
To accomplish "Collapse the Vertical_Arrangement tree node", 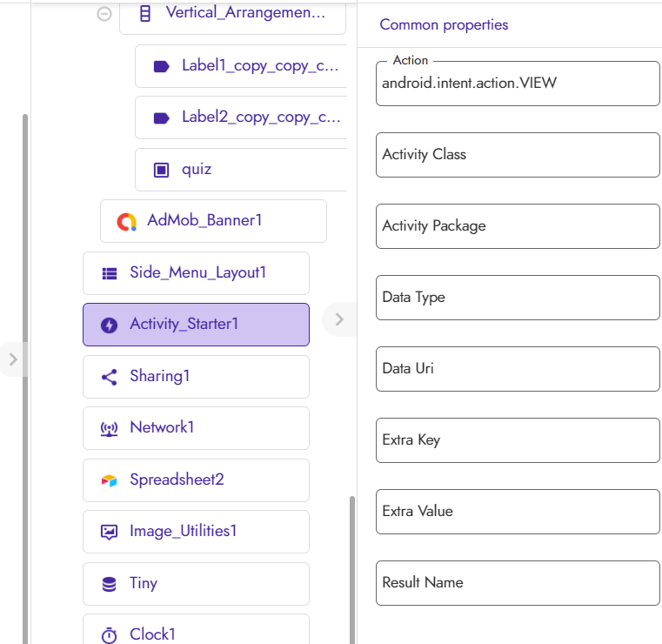I will 104,14.
